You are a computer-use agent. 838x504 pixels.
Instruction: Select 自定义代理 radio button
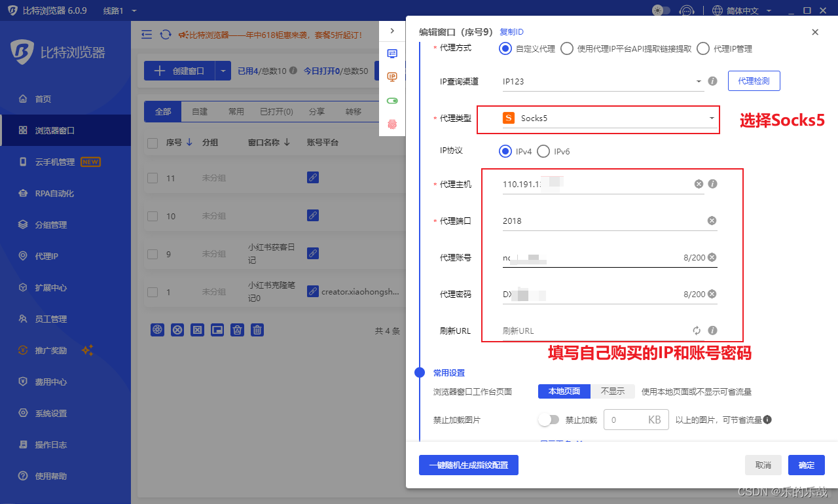coord(505,48)
